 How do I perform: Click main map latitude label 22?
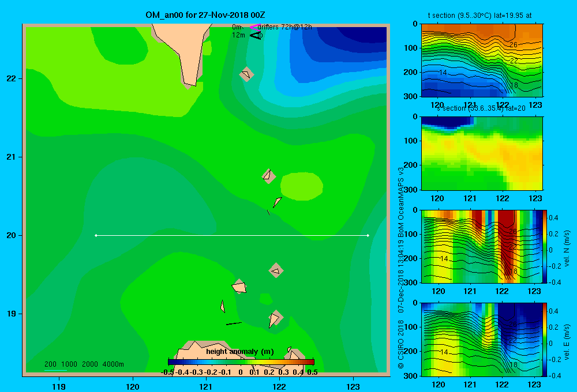click(x=12, y=79)
